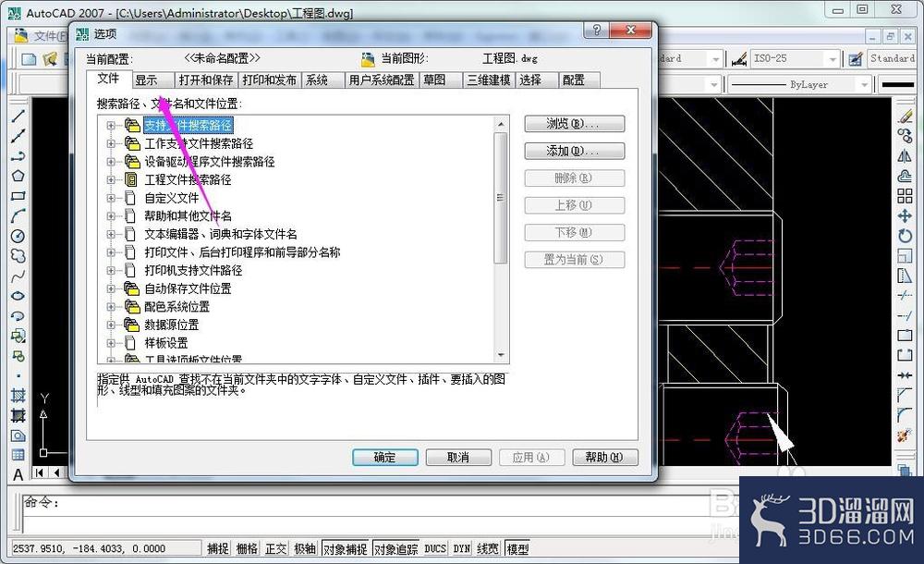924x564 pixels.
Task: Click the dialog's question mark help icon
Action: pos(596,31)
